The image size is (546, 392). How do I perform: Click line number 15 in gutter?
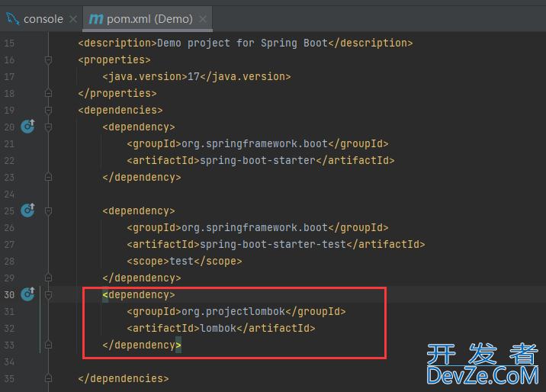(9, 43)
